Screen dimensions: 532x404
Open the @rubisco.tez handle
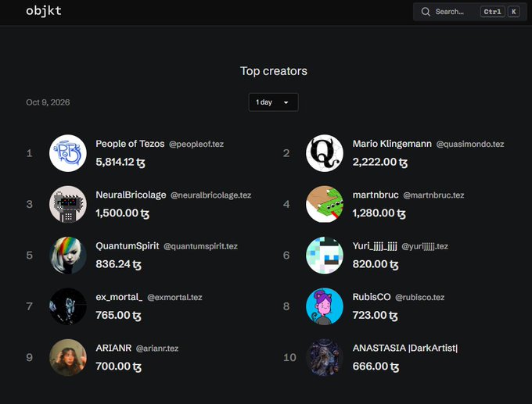(419, 298)
